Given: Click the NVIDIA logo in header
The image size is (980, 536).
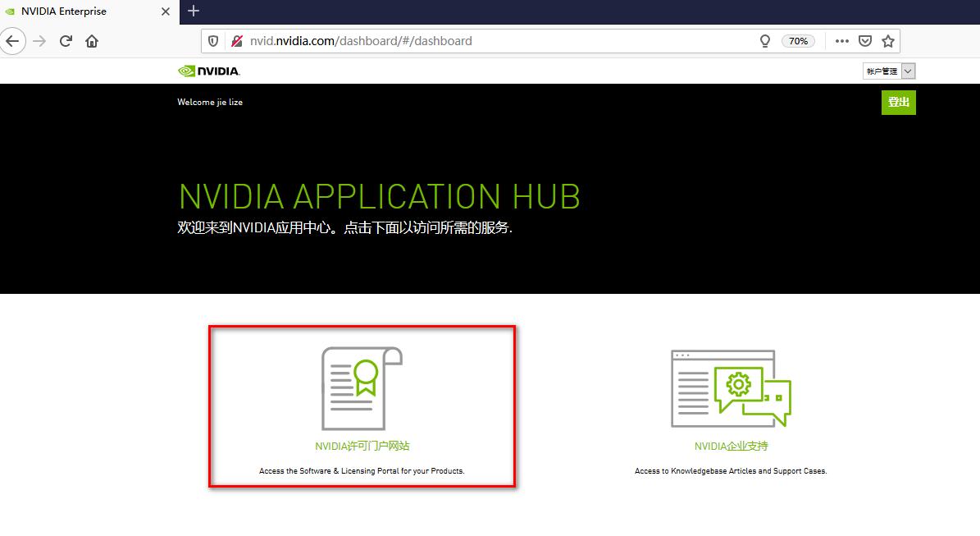Looking at the screenshot, I should pyautogui.click(x=209, y=71).
